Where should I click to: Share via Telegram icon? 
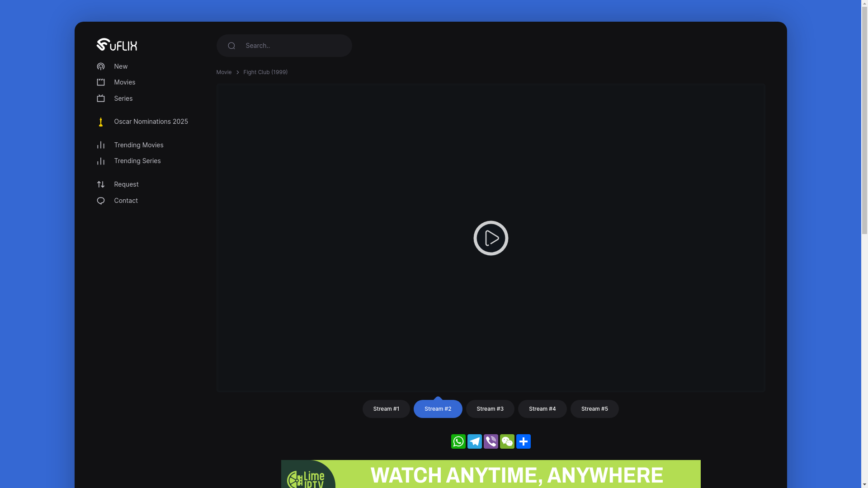(475, 441)
